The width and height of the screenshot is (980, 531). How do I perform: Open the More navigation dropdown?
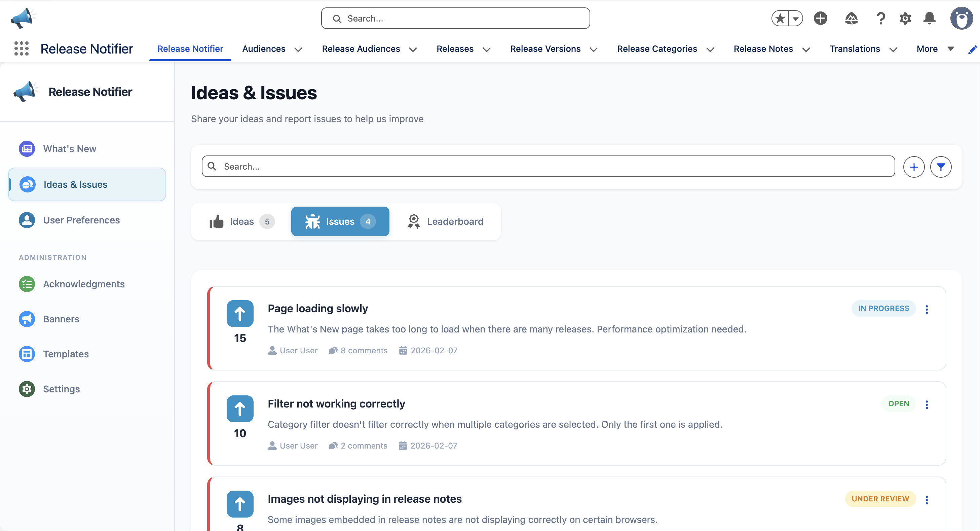pyautogui.click(x=935, y=49)
